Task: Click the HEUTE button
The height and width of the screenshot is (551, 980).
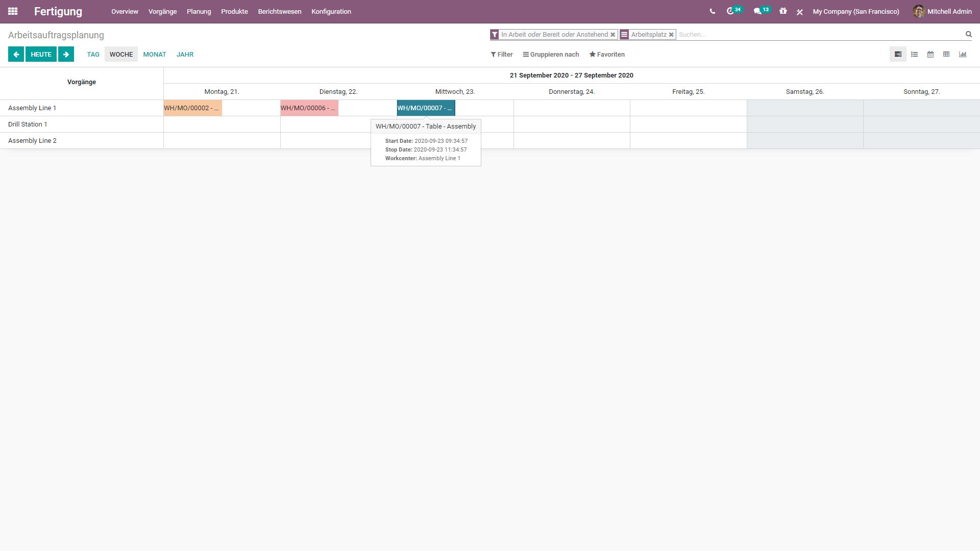Action: point(41,54)
